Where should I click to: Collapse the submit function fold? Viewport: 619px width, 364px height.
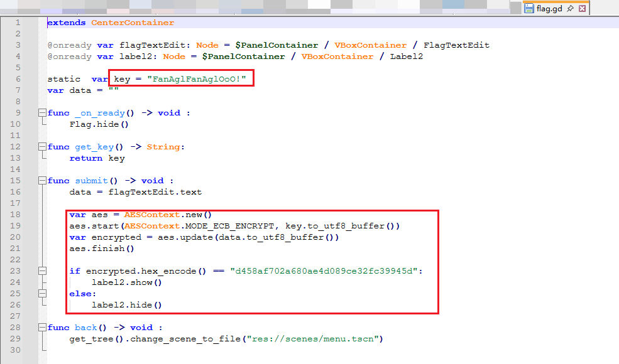coord(42,181)
